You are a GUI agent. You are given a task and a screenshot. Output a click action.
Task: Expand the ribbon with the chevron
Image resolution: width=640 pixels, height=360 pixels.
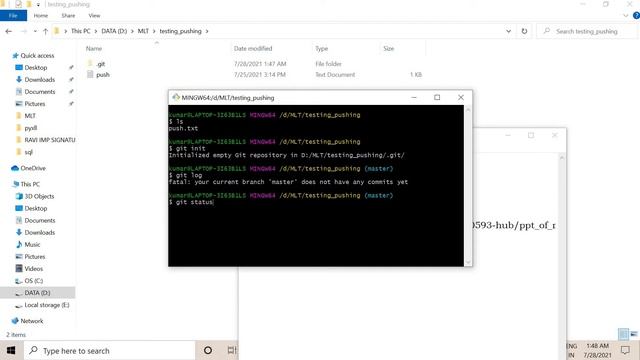point(626,16)
